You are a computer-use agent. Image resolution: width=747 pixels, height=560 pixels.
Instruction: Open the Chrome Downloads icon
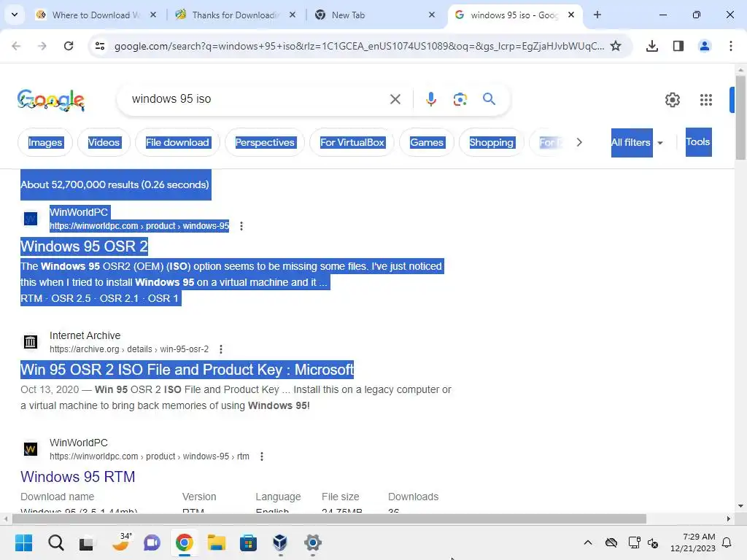[651, 46]
